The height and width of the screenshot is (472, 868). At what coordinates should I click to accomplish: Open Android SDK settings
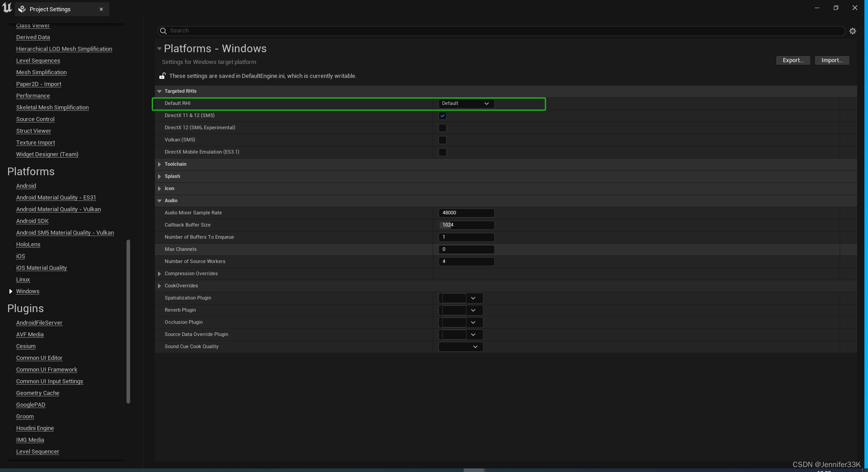(32, 221)
